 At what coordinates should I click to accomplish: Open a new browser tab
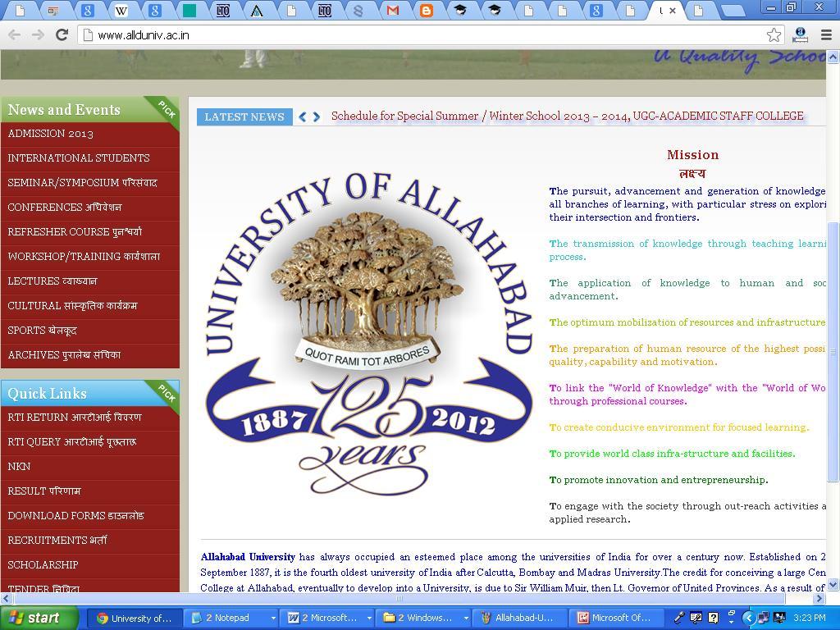tap(733, 10)
